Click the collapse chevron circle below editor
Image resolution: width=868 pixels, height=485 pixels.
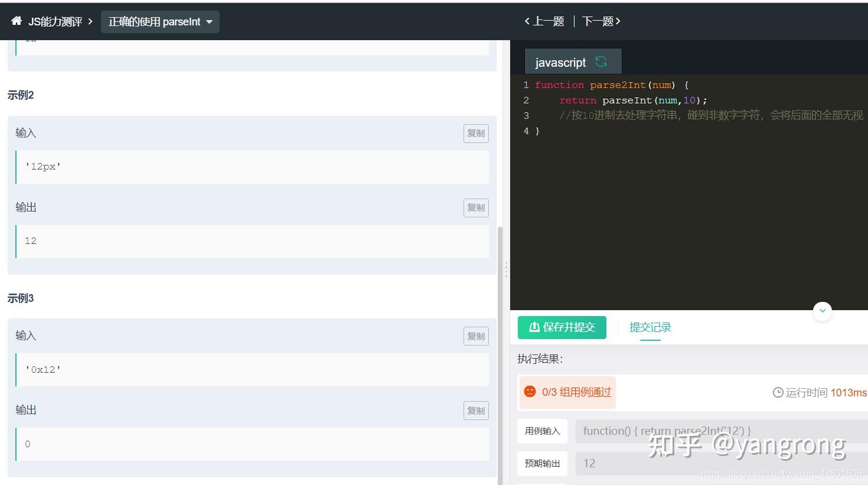point(823,311)
